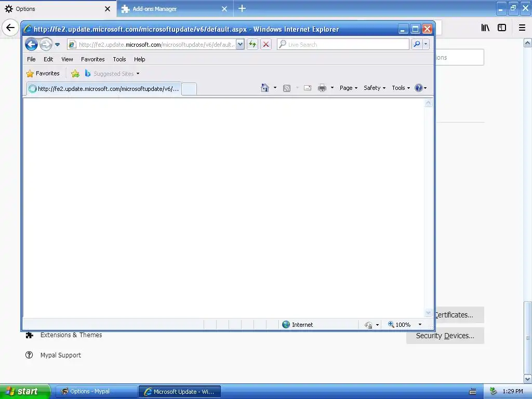
Task: Open the IE recent pages dropdown arrow
Action: point(57,45)
